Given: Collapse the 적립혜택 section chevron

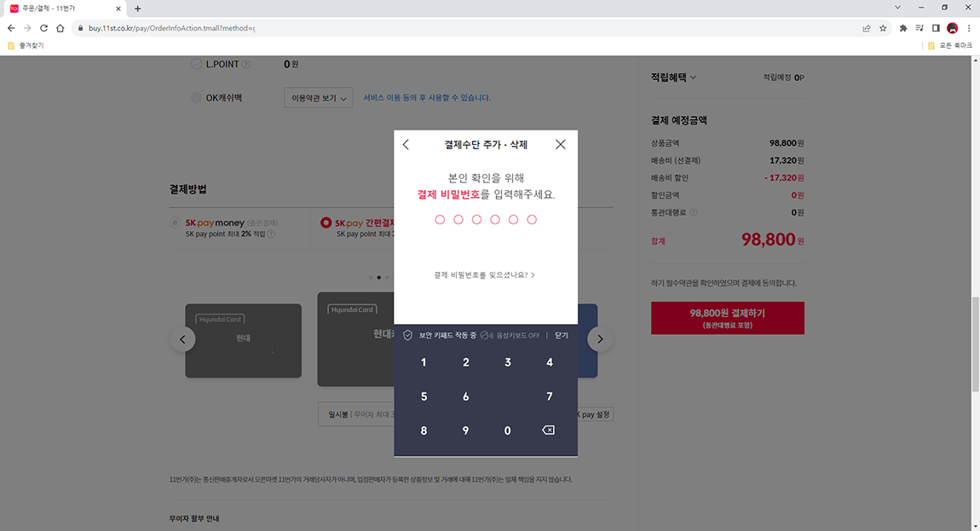Looking at the screenshot, I should point(695,77).
